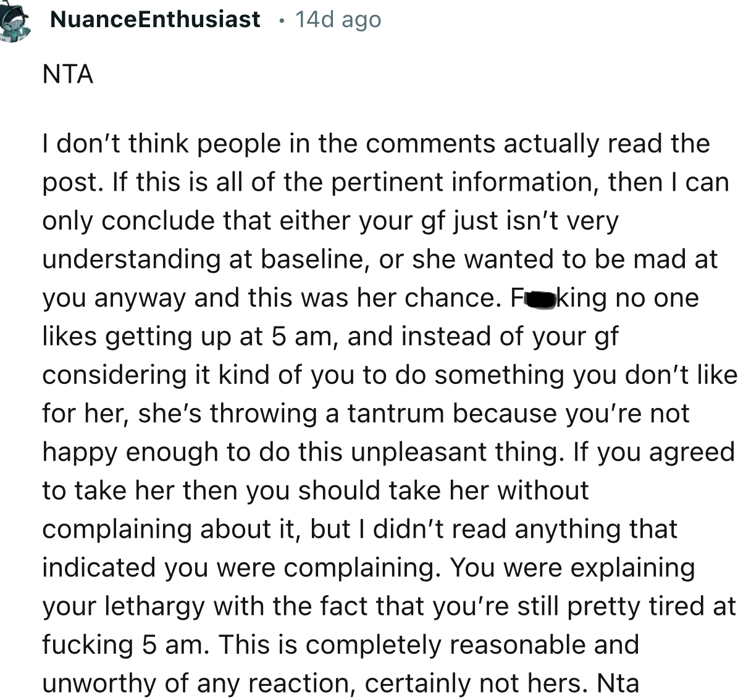
Task: Click the black censor mark over the word
Action: click(x=540, y=299)
